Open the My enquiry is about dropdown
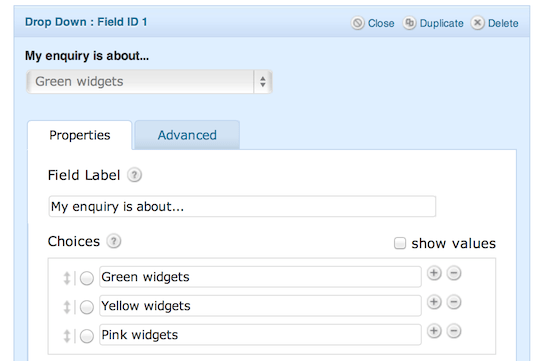This screenshot has height=361, width=550. click(149, 82)
